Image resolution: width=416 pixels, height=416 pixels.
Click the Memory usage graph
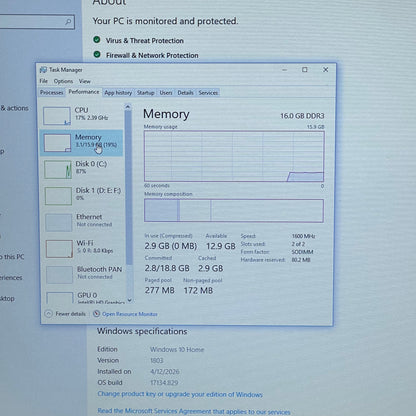pyautogui.click(x=234, y=156)
